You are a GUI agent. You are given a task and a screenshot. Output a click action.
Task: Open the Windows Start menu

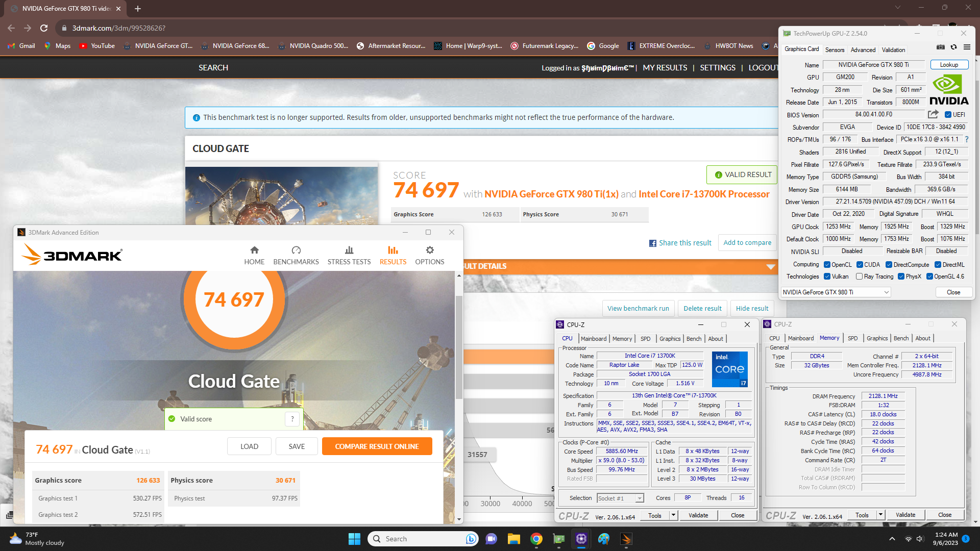pos(354,539)
